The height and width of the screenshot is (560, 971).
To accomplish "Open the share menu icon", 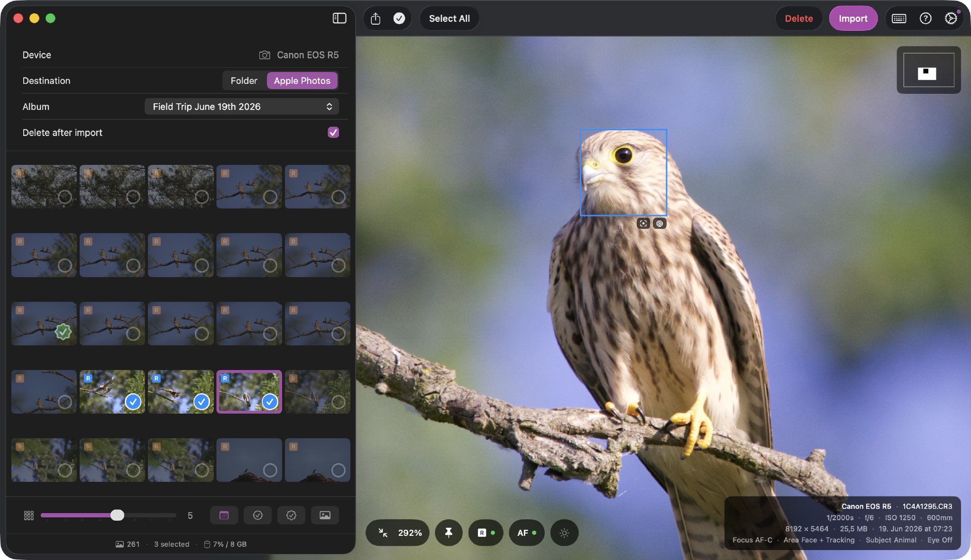I will pyautogui.click(x=376, y=18).
